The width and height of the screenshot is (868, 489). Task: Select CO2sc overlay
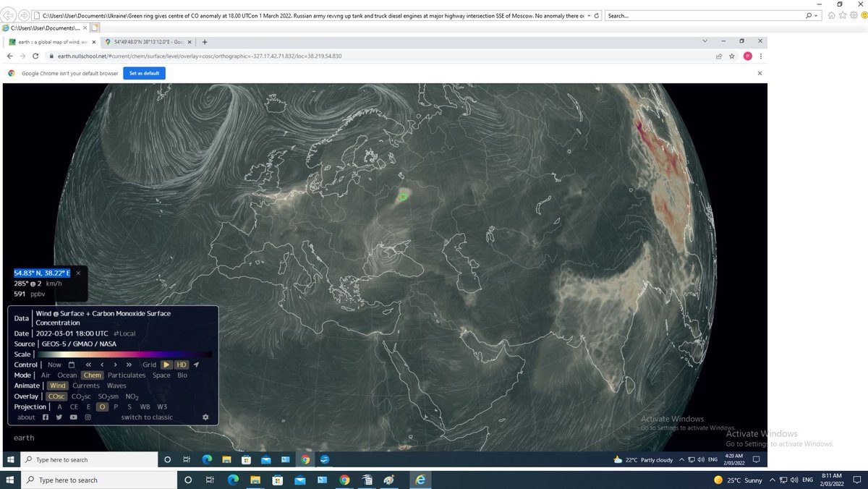[x=80, y=396]
